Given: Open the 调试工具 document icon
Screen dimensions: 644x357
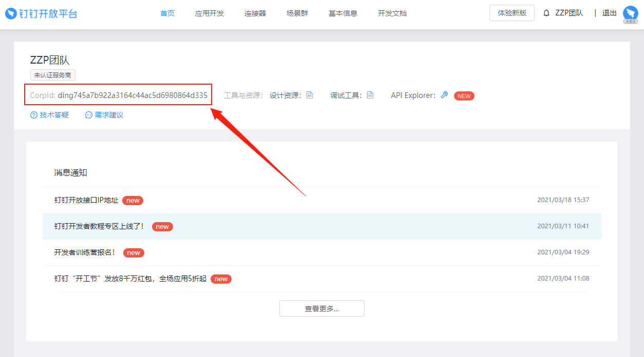Looking at the screenshot, I should [370, 94].
